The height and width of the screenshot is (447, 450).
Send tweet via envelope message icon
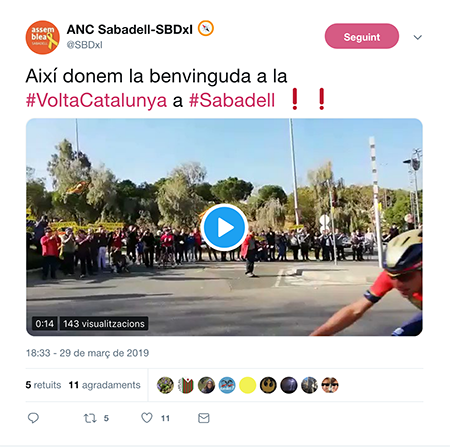click(204, 418)
